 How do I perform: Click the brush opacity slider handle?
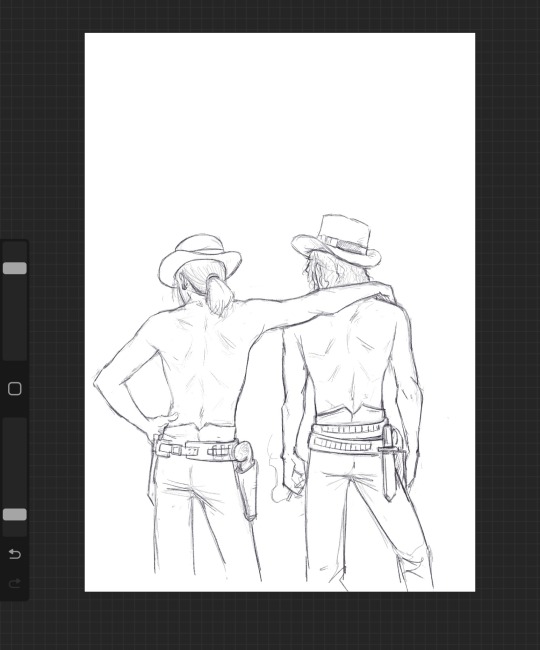pos(15,514)
